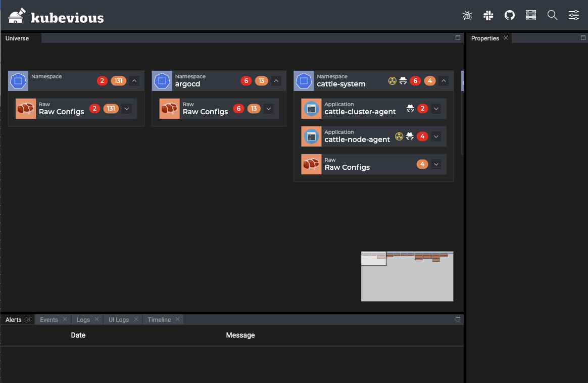Maximize the Universe panel
This screenshot has width=588, height=383.
tap(458, 38)
